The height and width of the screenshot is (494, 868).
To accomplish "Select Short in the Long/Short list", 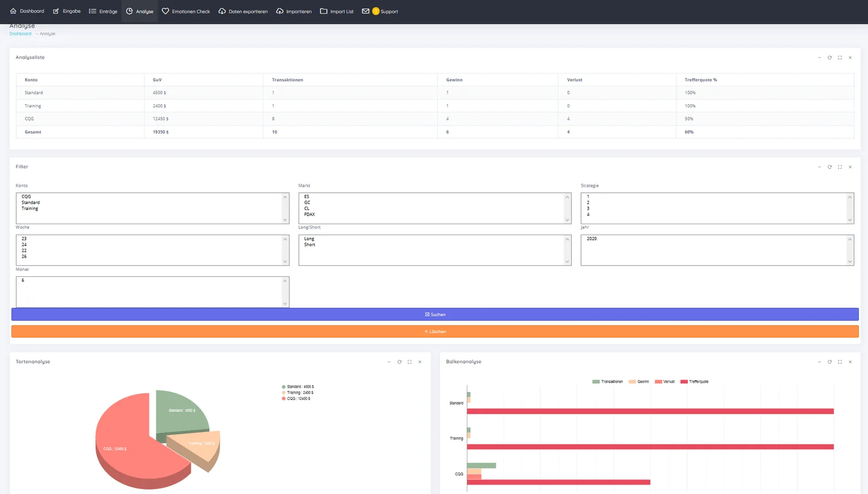I will (x=310, y=245).
